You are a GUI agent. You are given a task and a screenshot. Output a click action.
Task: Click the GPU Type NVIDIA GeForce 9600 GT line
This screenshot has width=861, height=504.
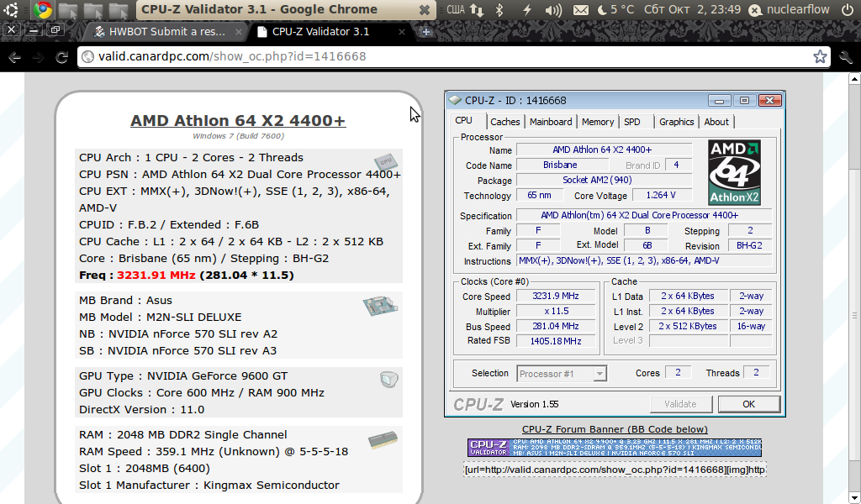click(183, 376)
